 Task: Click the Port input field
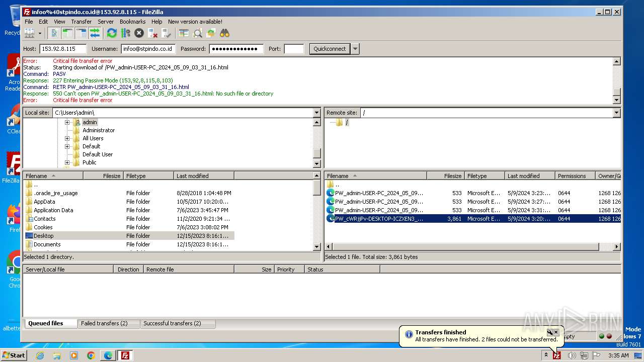294,49
